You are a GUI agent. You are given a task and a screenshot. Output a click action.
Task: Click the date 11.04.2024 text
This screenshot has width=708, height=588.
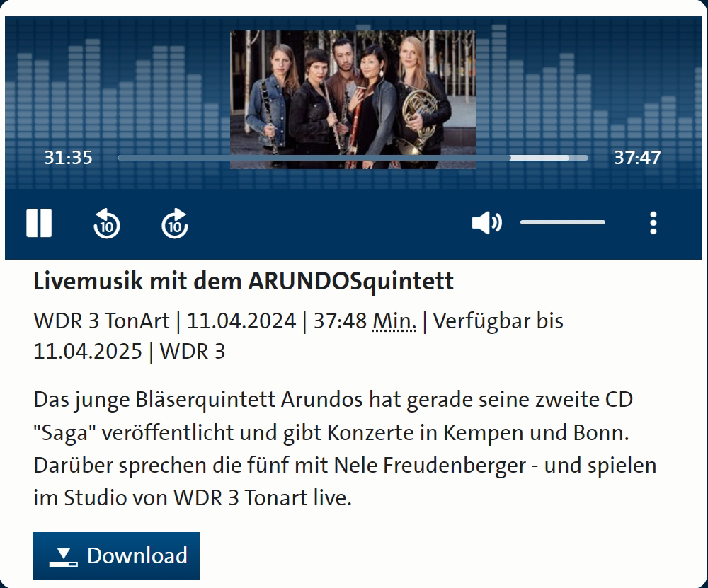pos(241,321)
